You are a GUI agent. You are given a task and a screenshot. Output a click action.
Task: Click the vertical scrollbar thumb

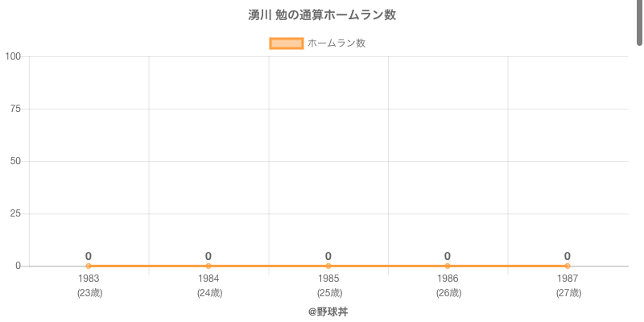(640, 20)
